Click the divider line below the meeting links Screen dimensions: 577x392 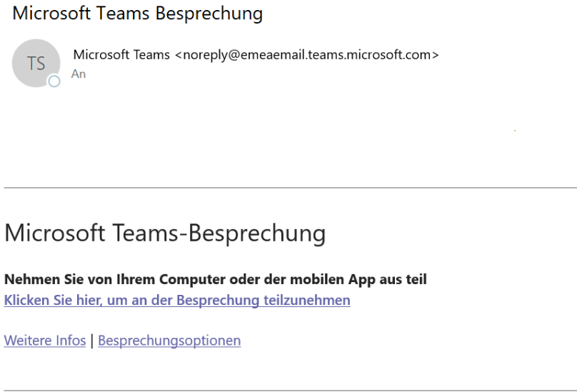pyautogui.click(x=291, y=391)
